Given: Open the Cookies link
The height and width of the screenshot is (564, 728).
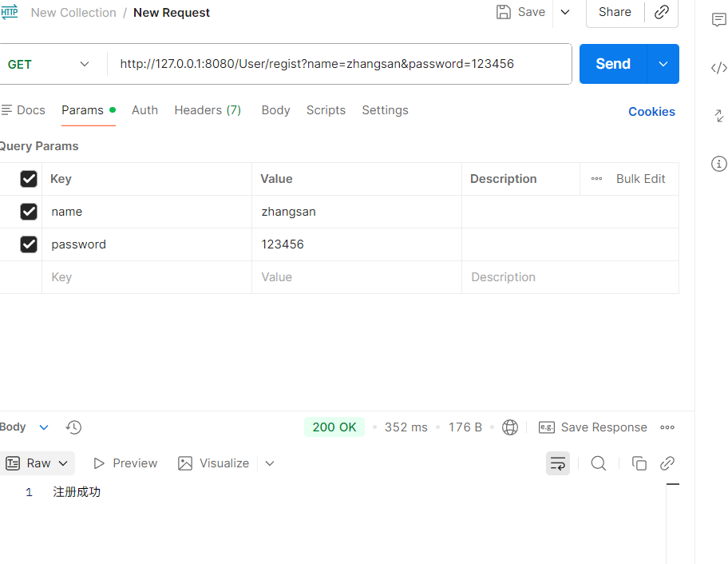Looking at the screenshot, I should click(x=651, y=112).
